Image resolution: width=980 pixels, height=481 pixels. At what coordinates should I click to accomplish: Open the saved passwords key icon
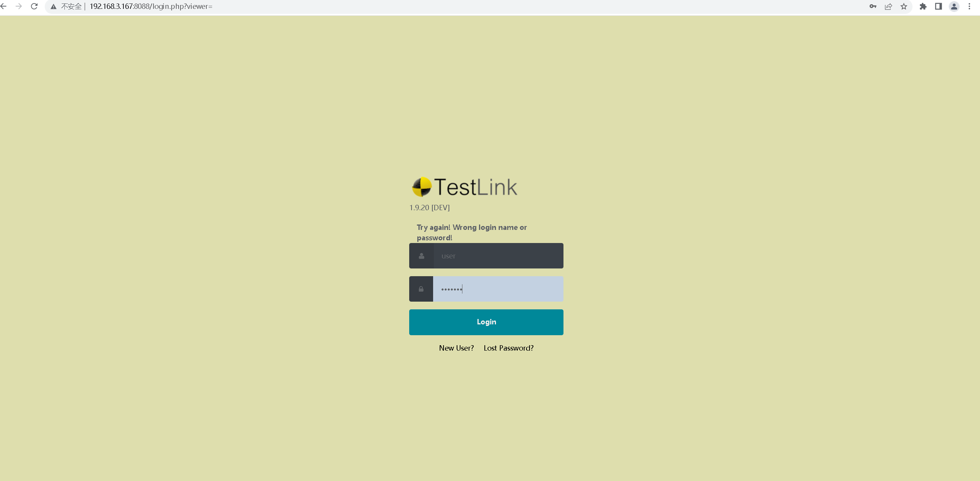point(873,6)
